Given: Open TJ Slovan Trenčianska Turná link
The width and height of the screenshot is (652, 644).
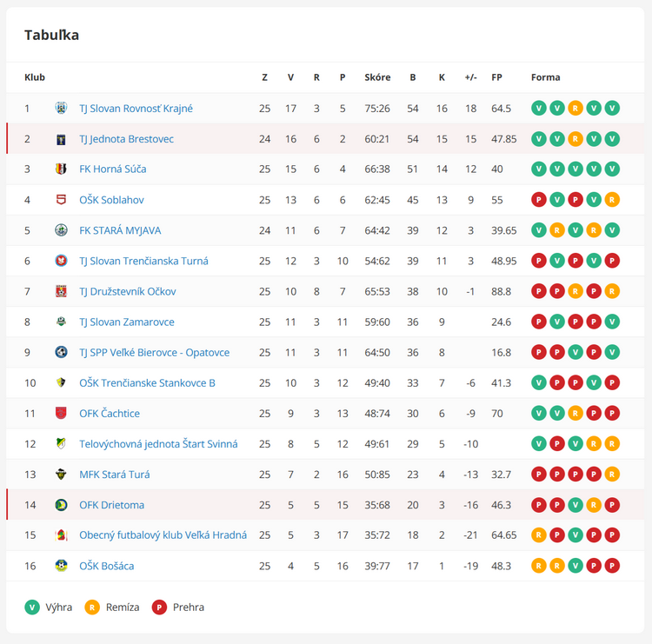Looking at the screenshot, I should pyautogui.click(x=143, y=261).
